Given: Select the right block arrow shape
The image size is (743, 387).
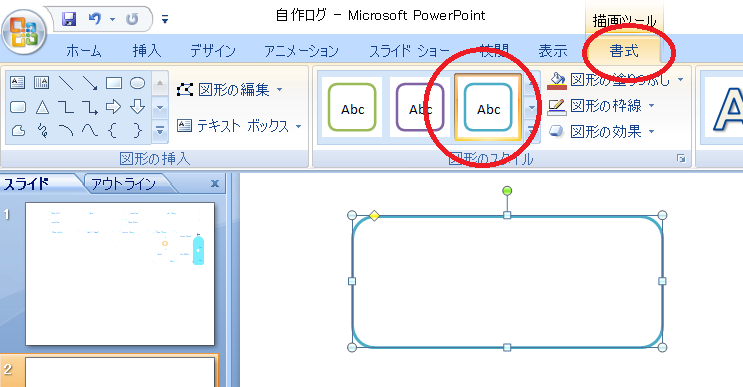Looking at the screenshot, I should click(114, 107).
